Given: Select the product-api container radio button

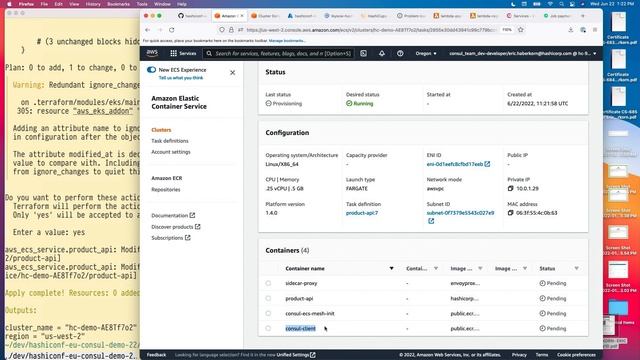Looking at the screenshot, I should 268,298.
